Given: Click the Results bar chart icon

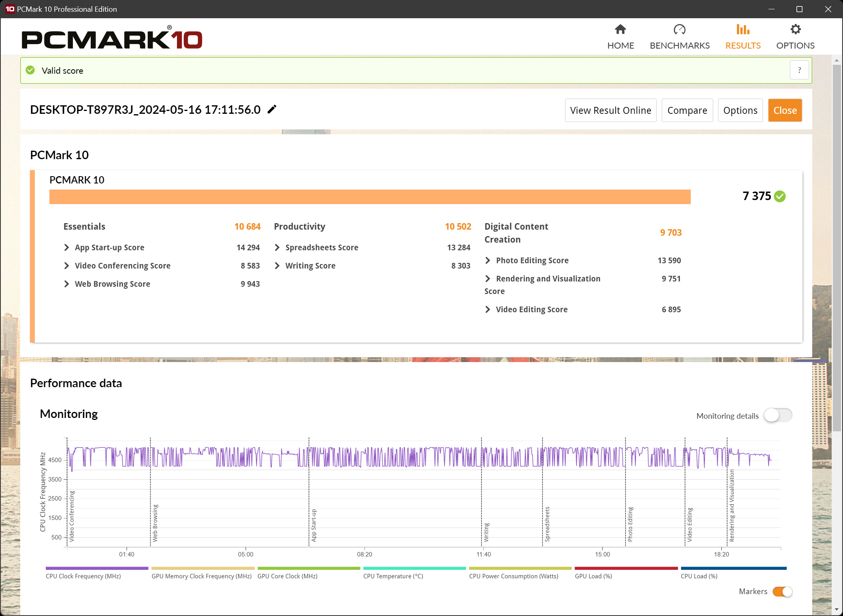Looking at the screenshot, I should (x=743, y=30).
